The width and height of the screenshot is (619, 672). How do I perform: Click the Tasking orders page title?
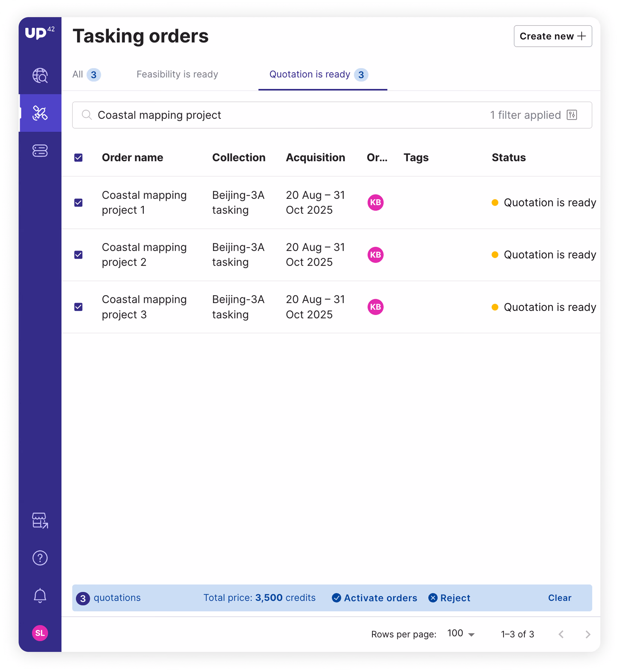tap(141, 36)
